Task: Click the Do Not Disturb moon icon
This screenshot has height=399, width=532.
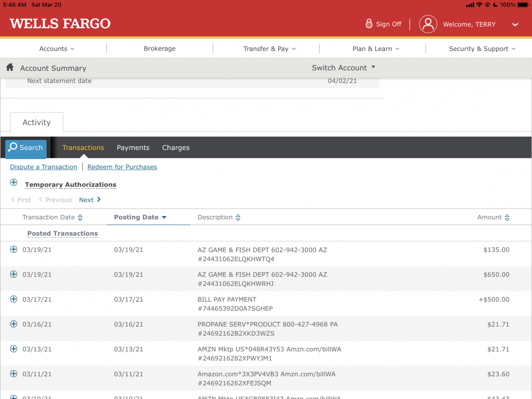Action: pyautogui.click(x=495, y=5)
